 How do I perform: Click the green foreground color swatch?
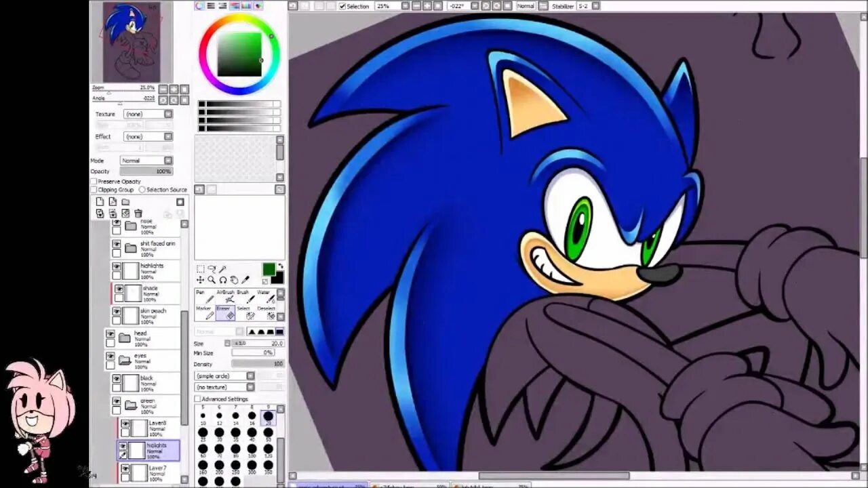point(269,269)
